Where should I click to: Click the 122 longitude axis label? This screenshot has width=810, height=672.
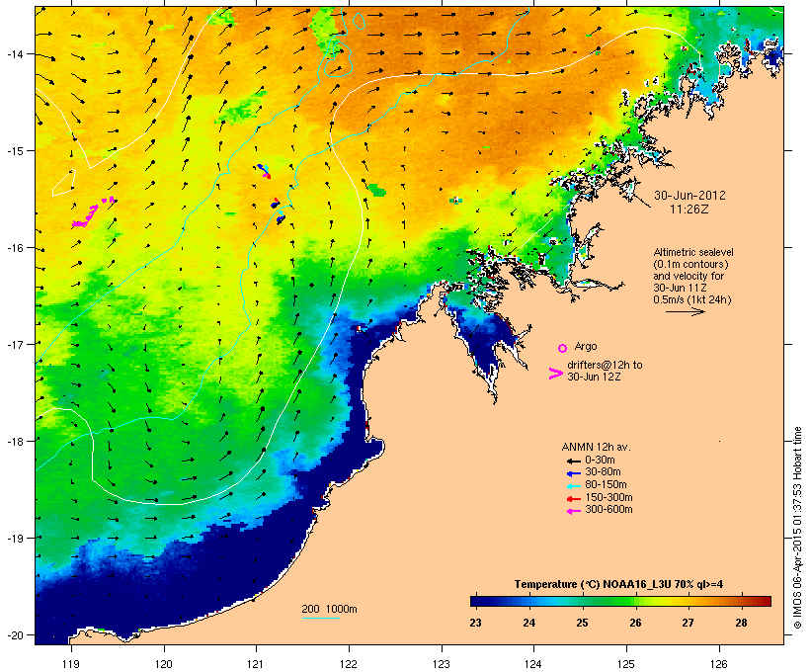tap(349, 664)
